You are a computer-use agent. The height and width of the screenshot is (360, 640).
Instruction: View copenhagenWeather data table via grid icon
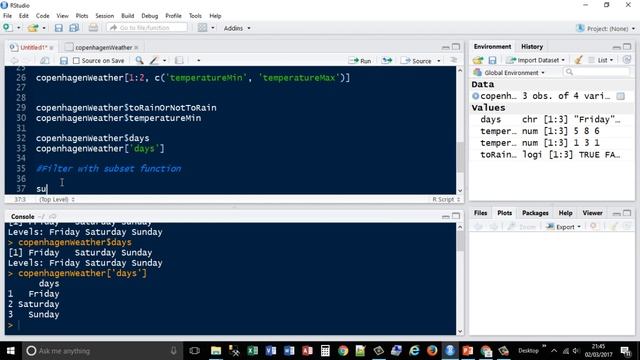click(x=620, y=96)
